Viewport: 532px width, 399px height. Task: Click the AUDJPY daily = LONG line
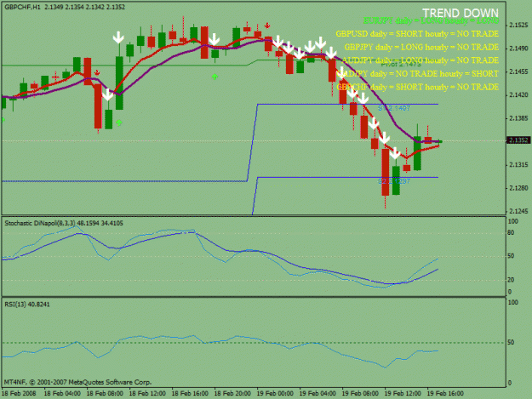420,60
